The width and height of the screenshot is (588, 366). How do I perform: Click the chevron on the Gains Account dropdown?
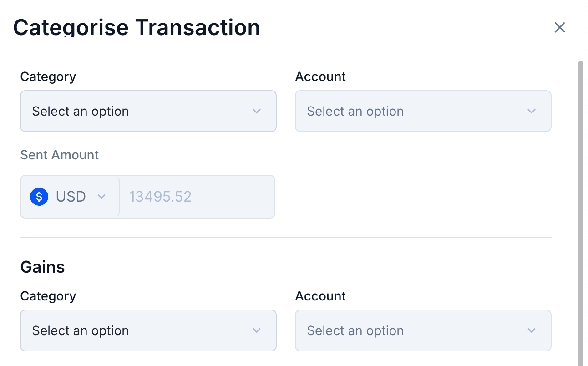click(531, 330)
